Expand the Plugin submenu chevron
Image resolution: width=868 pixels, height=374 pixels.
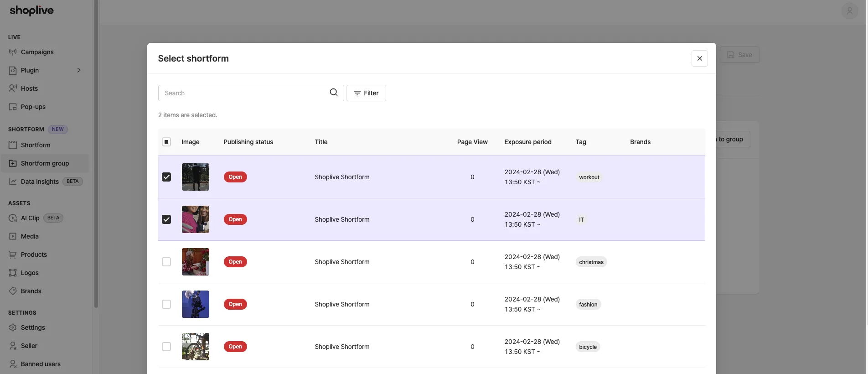(x=79, y=70)
